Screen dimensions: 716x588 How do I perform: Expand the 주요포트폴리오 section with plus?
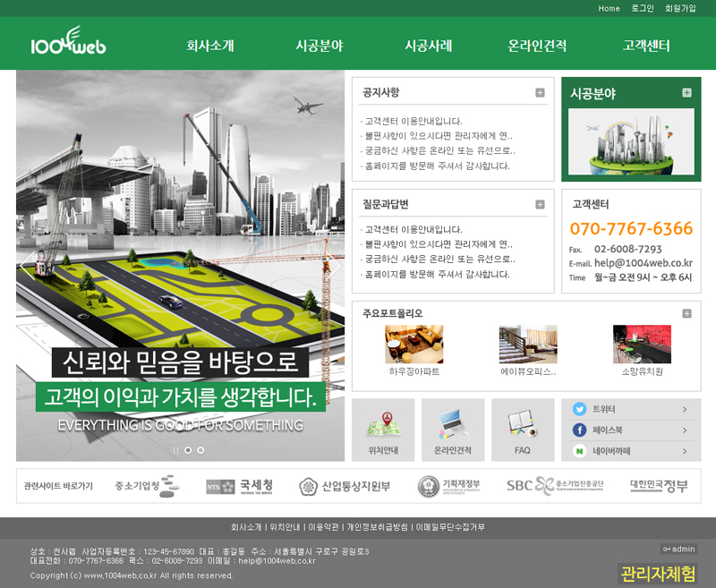pos(686,313)
